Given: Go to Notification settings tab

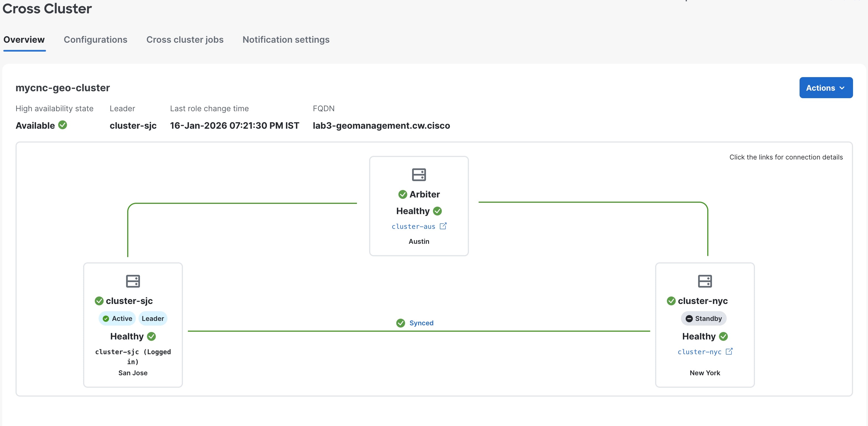Looking at the screenshot, I should (x=286, y=39).
